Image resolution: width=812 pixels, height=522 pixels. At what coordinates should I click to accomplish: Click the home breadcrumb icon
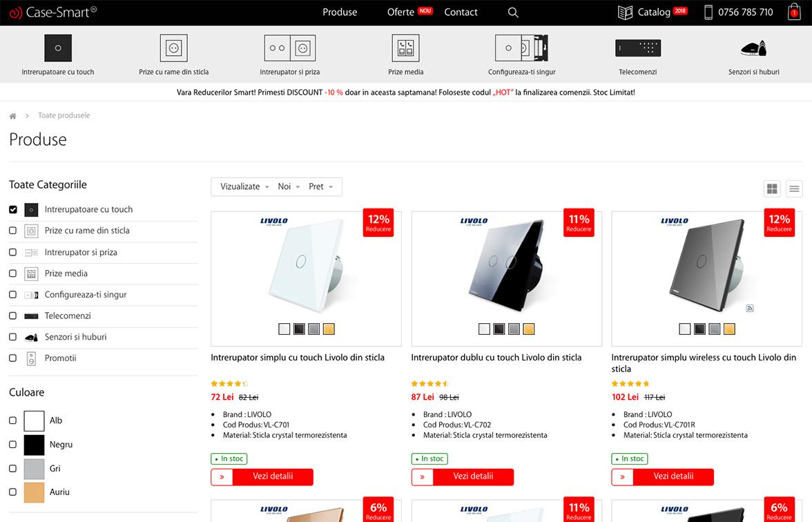[12, 115]
